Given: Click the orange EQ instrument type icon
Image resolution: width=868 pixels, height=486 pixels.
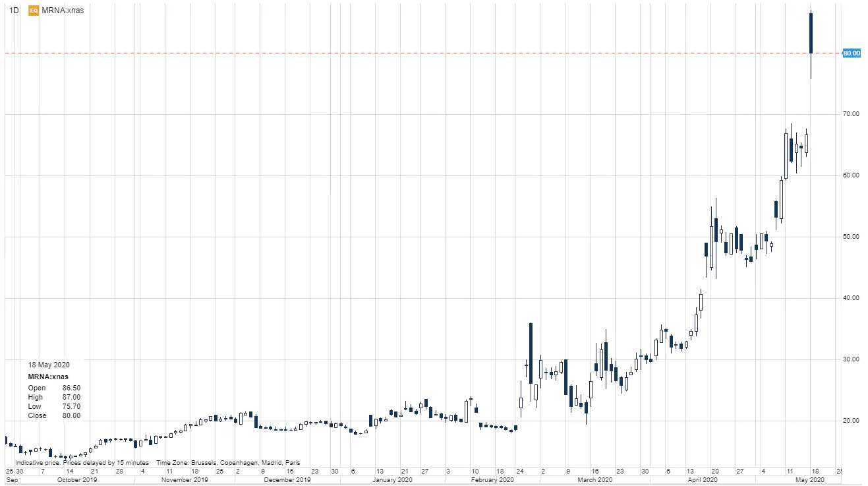Looking at the screenshot, I should 33,11.
